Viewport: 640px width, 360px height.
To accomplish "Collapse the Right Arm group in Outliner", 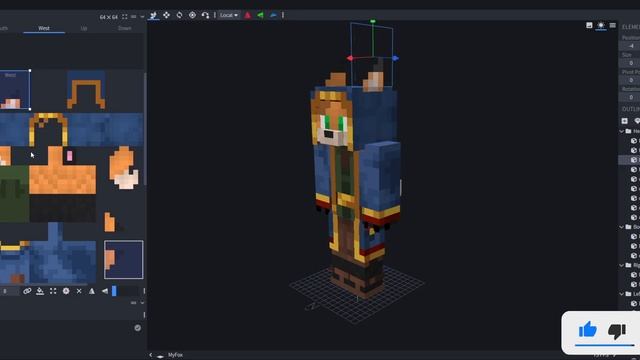I will point(622,265).
